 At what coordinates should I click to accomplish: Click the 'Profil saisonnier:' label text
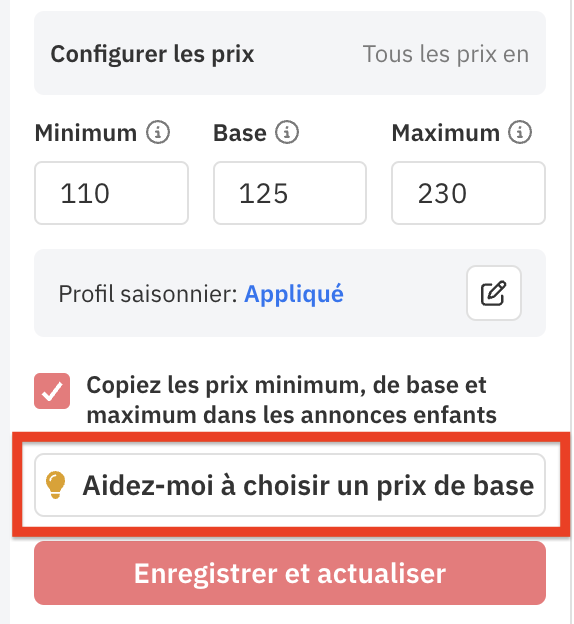(148, 294)
